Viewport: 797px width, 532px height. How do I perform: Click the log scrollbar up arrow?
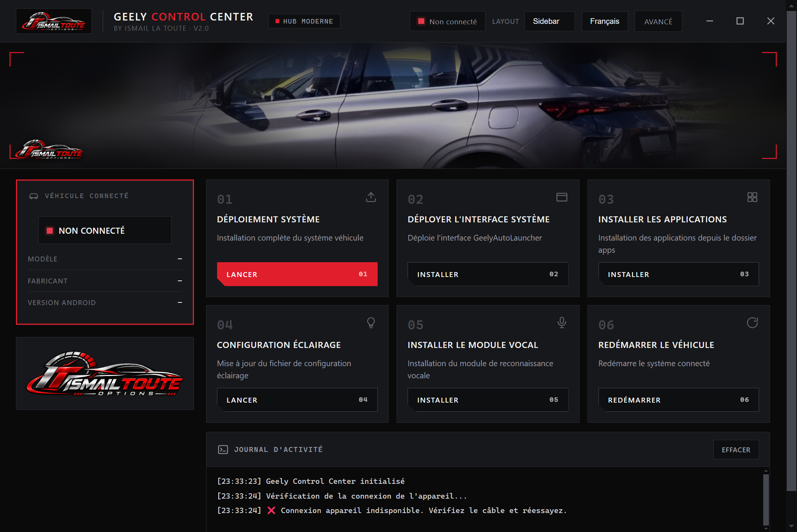(766, 471)
